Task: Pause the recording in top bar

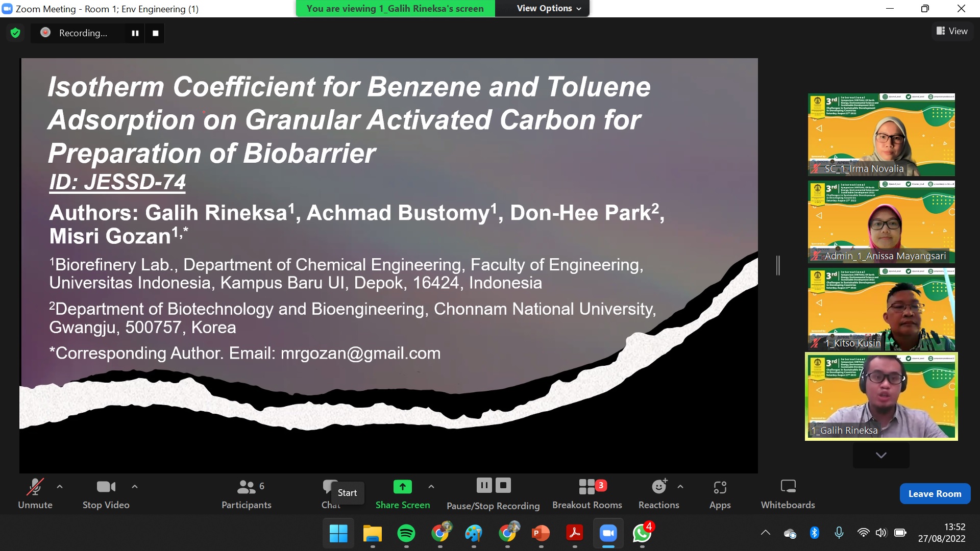Action: pos(135,33)
